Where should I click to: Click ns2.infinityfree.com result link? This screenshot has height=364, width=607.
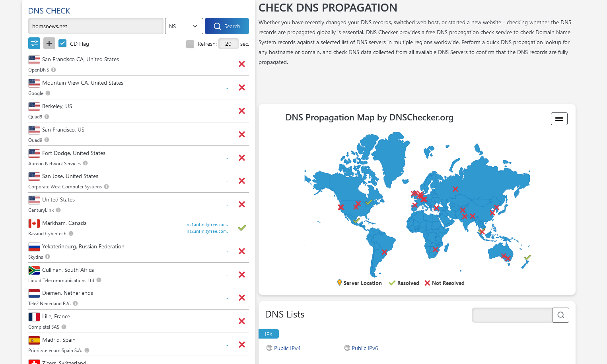pos(207,231)
